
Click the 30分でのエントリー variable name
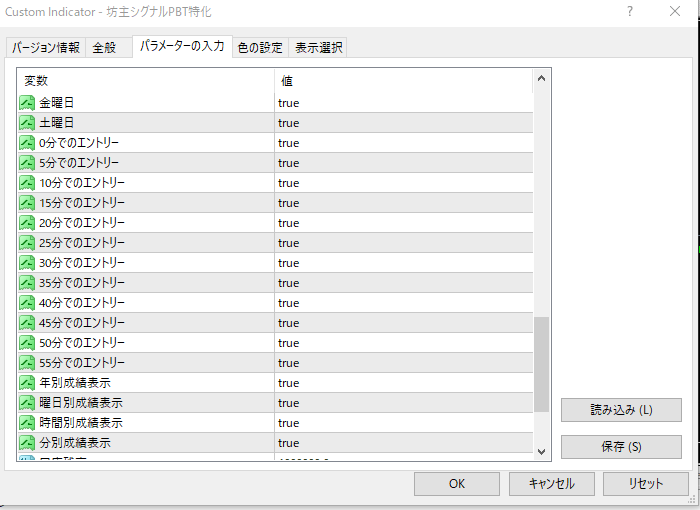(82, 263)
